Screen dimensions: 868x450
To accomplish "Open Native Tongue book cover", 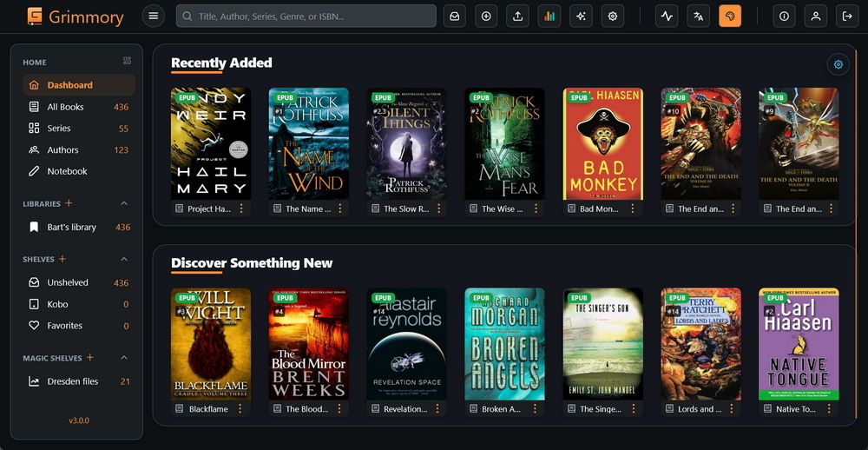I will pos(799,344).
